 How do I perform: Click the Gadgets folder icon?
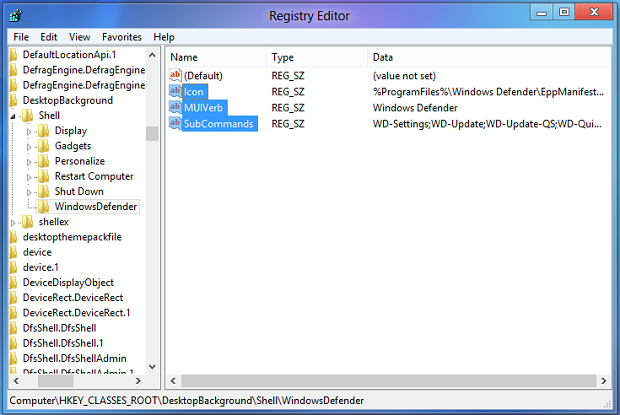pyautogui.click(x=44, y=146)
